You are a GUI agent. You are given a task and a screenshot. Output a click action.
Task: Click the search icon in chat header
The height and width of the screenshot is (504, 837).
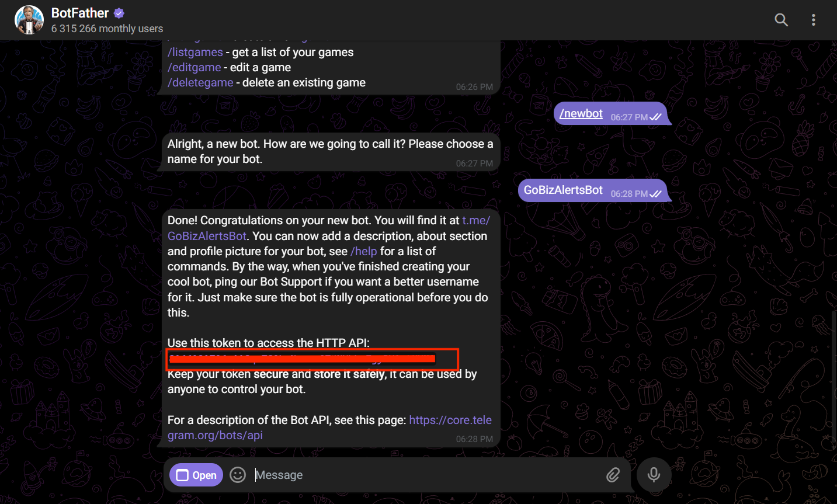[x=781, y=20]
